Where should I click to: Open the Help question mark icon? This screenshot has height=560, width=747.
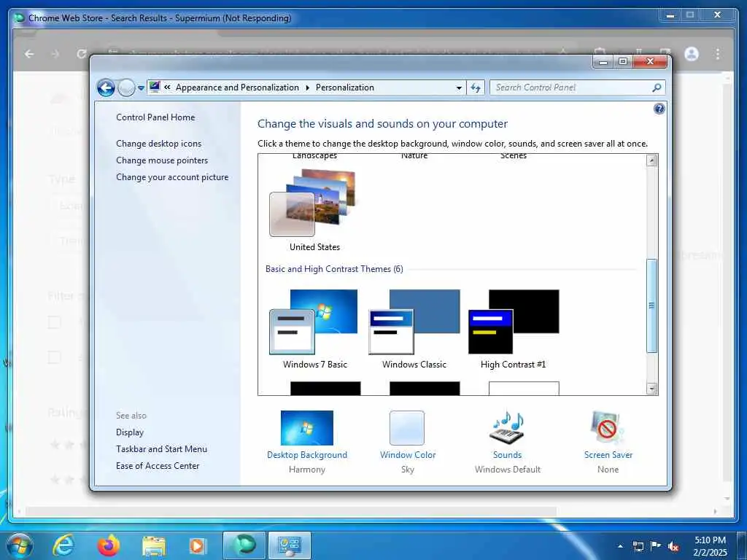point(659,109)
